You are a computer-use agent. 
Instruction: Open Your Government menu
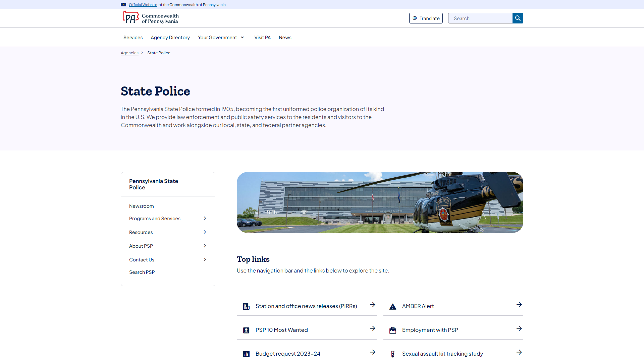[217, 38]
